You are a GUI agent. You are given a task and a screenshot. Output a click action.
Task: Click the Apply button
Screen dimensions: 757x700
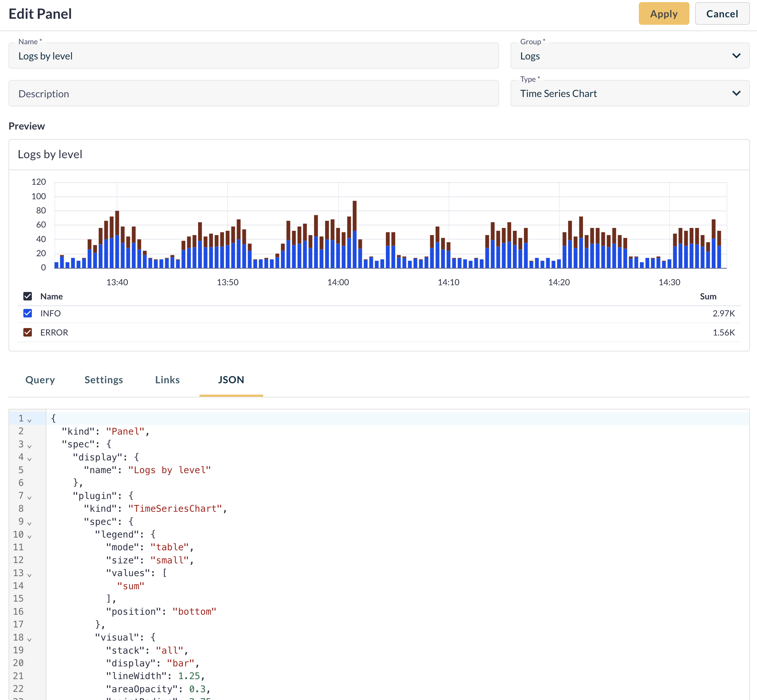point(664,14)
